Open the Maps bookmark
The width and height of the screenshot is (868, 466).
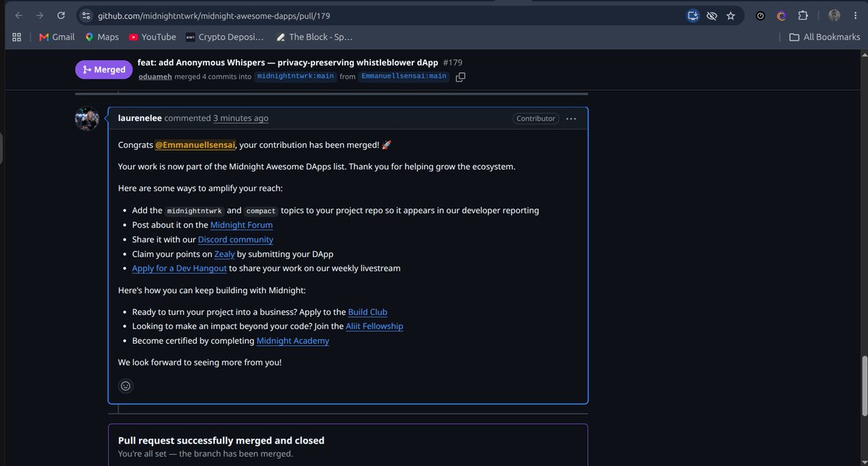tap(101, 37)
